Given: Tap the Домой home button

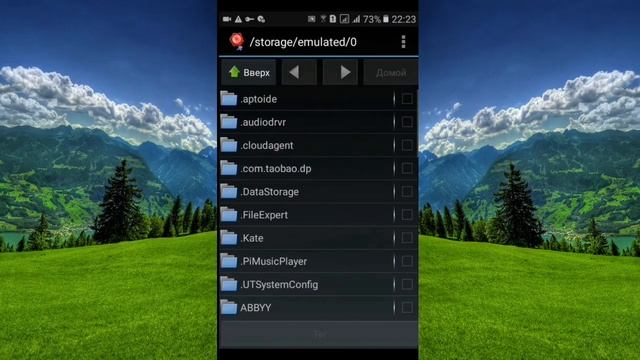Looking at the screenshot, I should [391, 73].
